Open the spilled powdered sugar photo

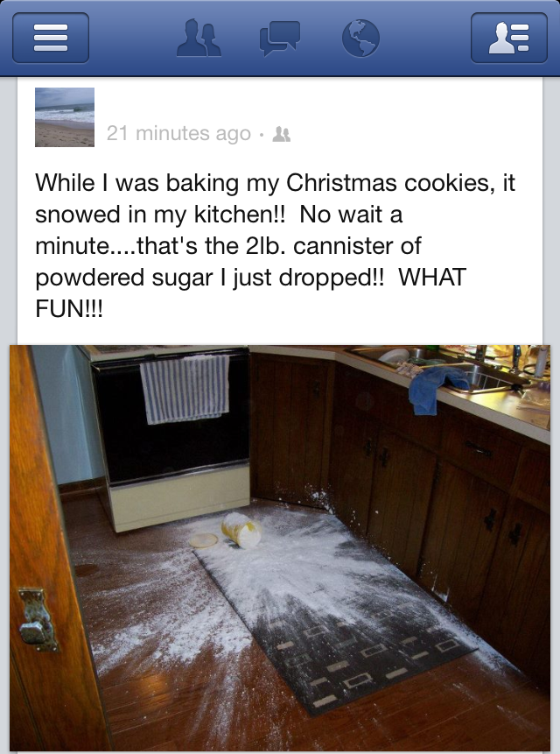coord(280,547)
